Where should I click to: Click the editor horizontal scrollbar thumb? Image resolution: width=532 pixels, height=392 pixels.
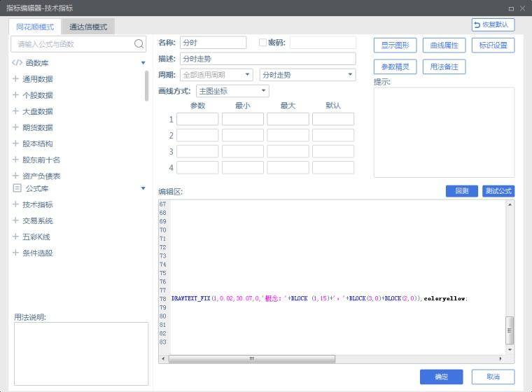point(252,358)
